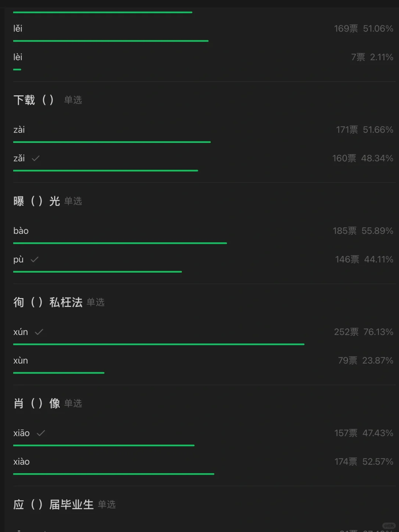Click the checkmark beside xún
Image resolution: width=399 pixels, height=532 pixels.
[x=39, y=332]
